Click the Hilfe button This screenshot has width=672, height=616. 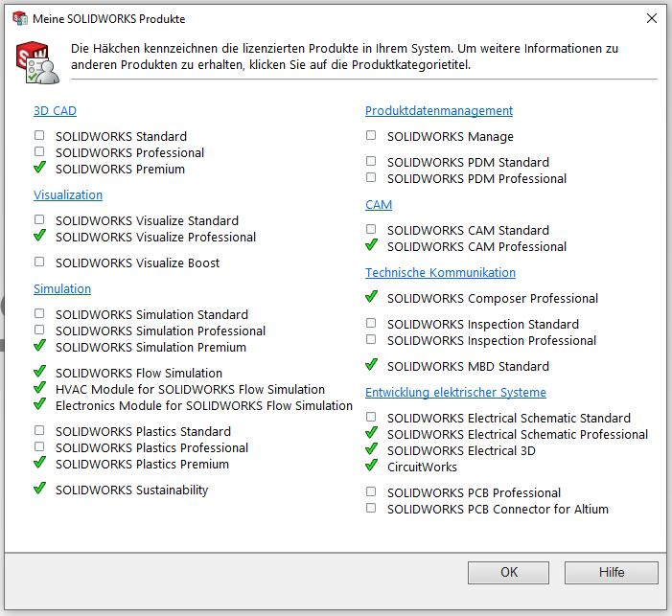pos(611,573)
